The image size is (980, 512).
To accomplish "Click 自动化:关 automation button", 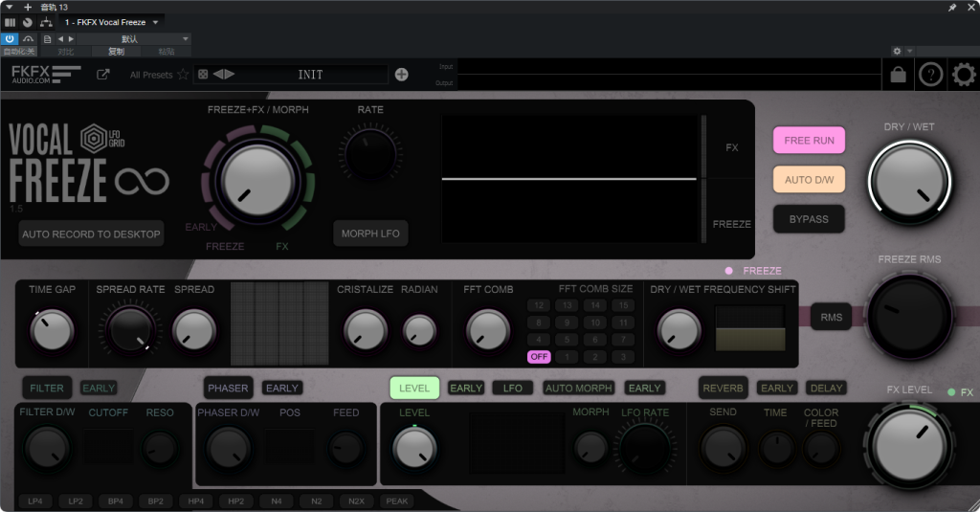I will click(x=19, y=52).
